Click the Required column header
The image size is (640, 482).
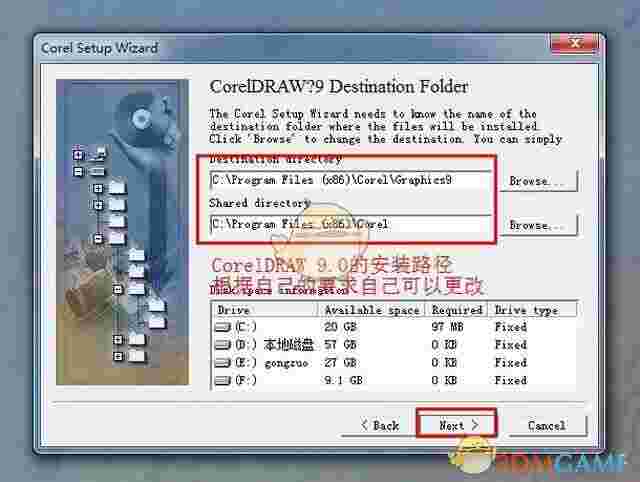point(457,310)
